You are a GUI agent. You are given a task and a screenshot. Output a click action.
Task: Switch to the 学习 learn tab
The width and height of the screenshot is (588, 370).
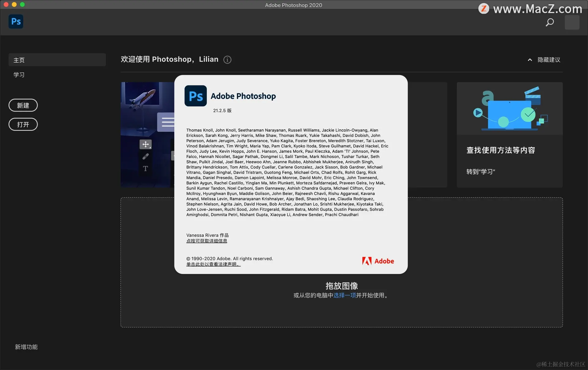[x=19, y=75]
